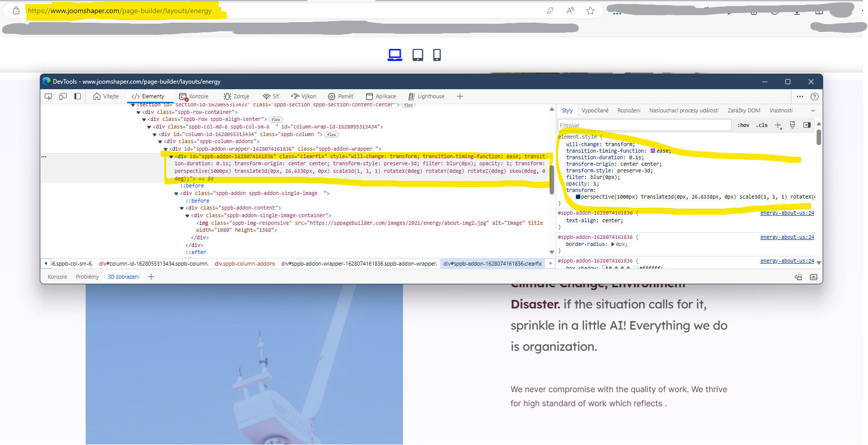Open node actions ellipsis beside selected row
This screenshot has width=868, height=445.
pos(44,157)
